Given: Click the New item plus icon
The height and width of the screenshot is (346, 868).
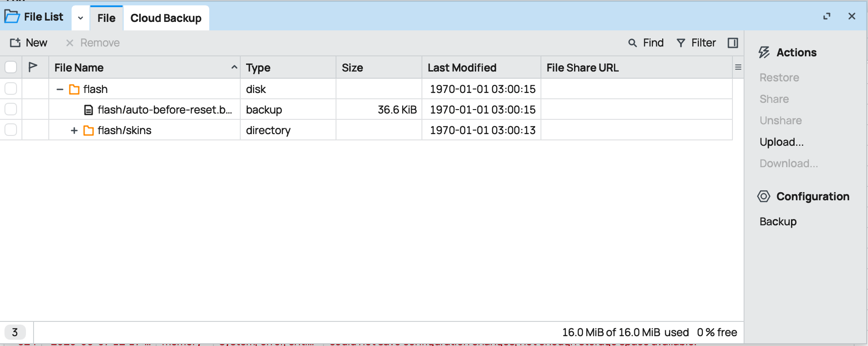Looking at the screenshot, I should click(15, 42).
